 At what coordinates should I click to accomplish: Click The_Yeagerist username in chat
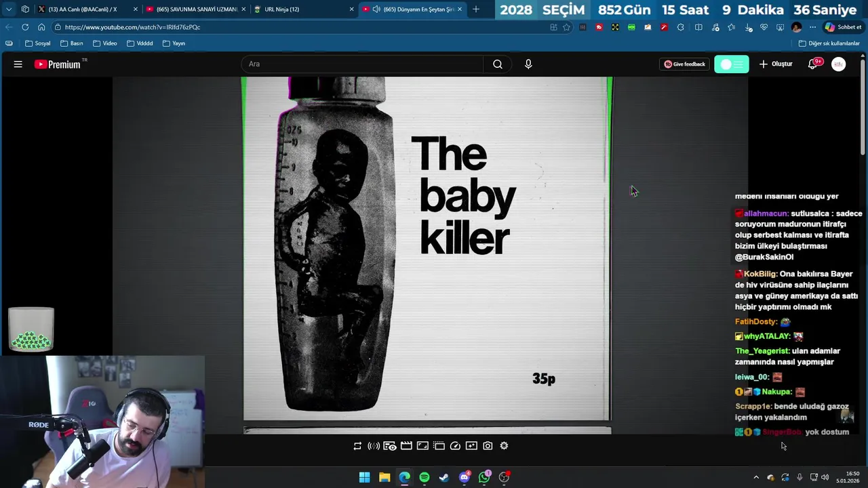click(x=763, y=351)
